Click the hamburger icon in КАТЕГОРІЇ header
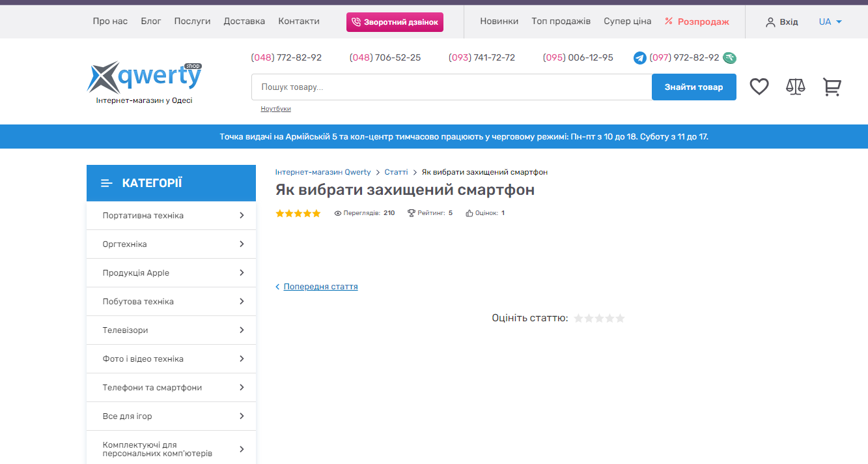 (107, 183)
